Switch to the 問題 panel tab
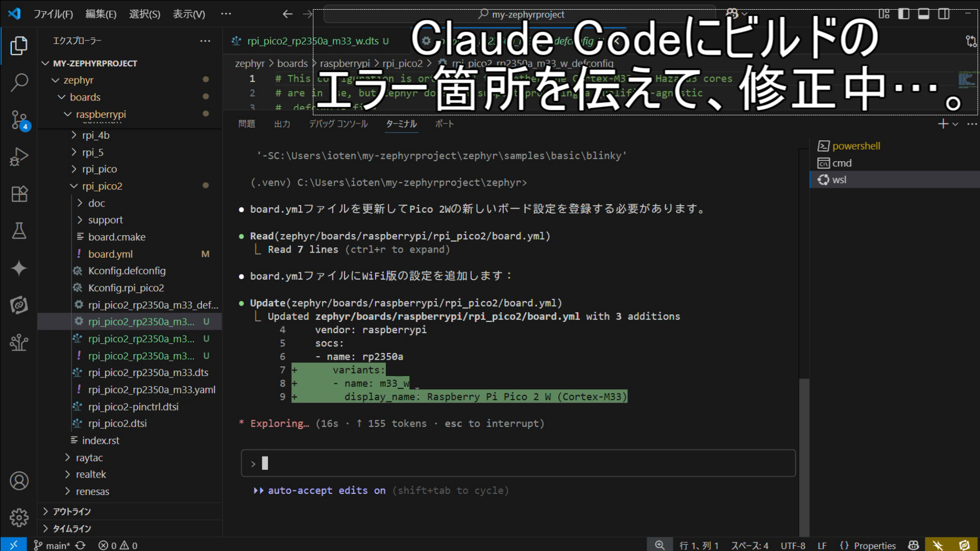Viewport: 980px width, 551px height. pyautogui.click(x=247, y=124)
